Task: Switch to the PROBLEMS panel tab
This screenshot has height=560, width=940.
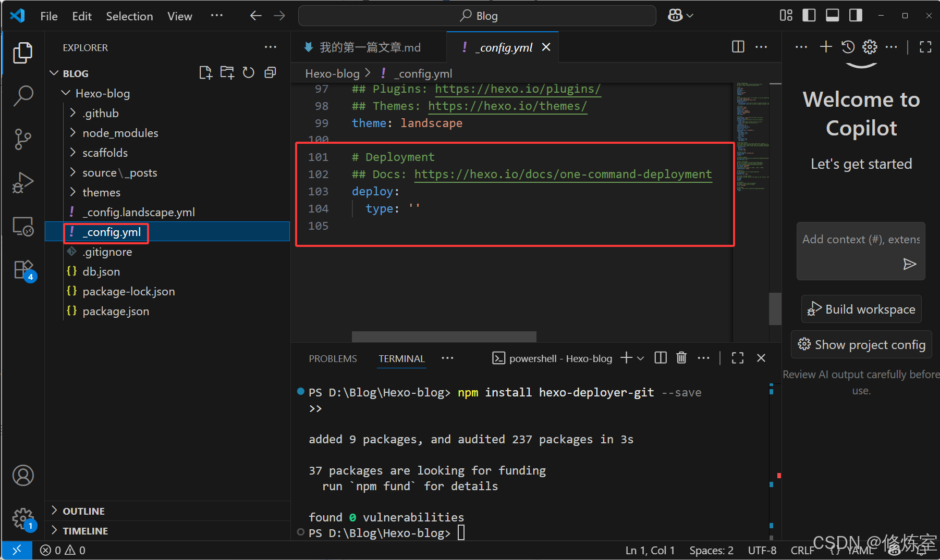Action: point(333,359)
